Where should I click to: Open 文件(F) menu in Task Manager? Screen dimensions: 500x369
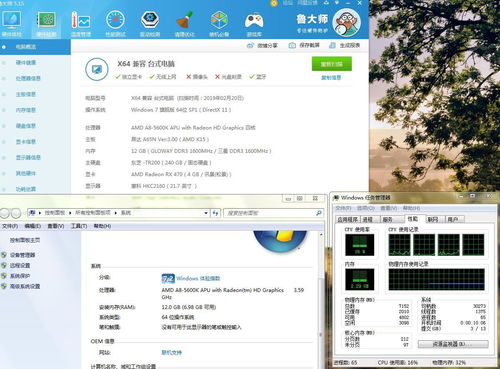pos(343,208)
